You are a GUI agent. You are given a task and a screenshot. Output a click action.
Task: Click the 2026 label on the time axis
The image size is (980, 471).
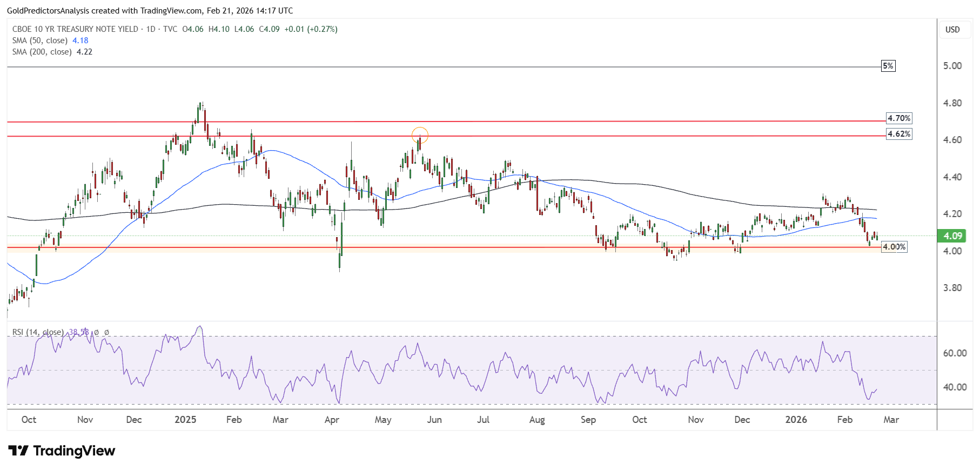(796, 420)
